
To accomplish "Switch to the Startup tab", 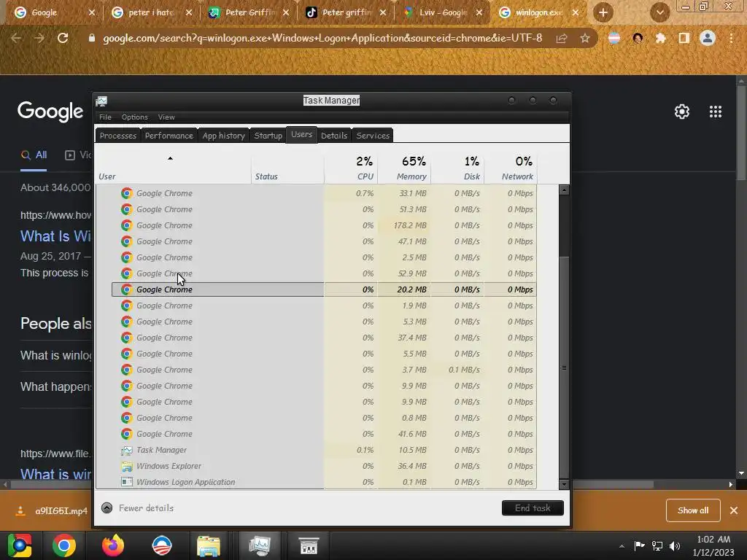I will [x=268, y=135].
